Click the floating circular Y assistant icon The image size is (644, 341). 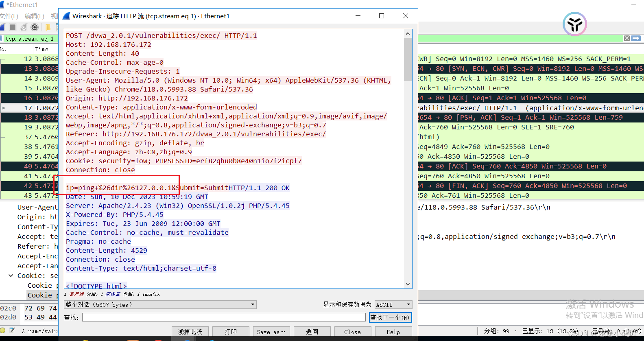pos(574,24)
